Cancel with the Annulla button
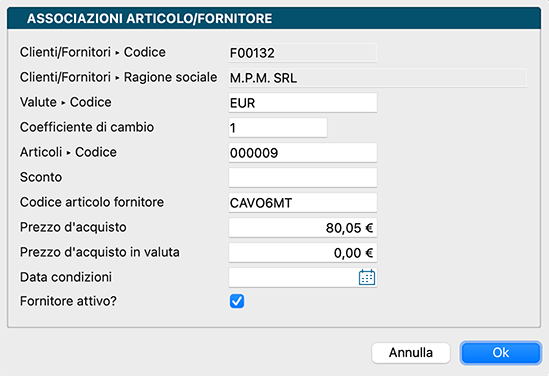Viewport: 549px width, 376px height. pos(411,353)
